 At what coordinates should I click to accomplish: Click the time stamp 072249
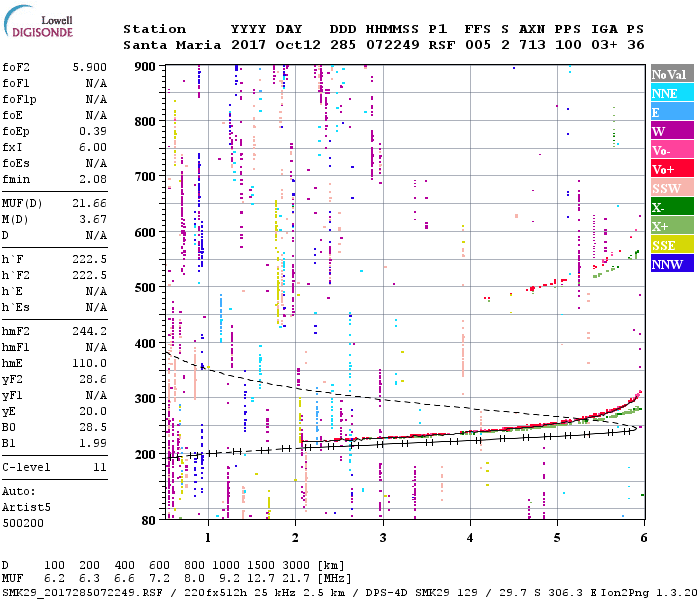pyautogui.click(x=393, y=45)
